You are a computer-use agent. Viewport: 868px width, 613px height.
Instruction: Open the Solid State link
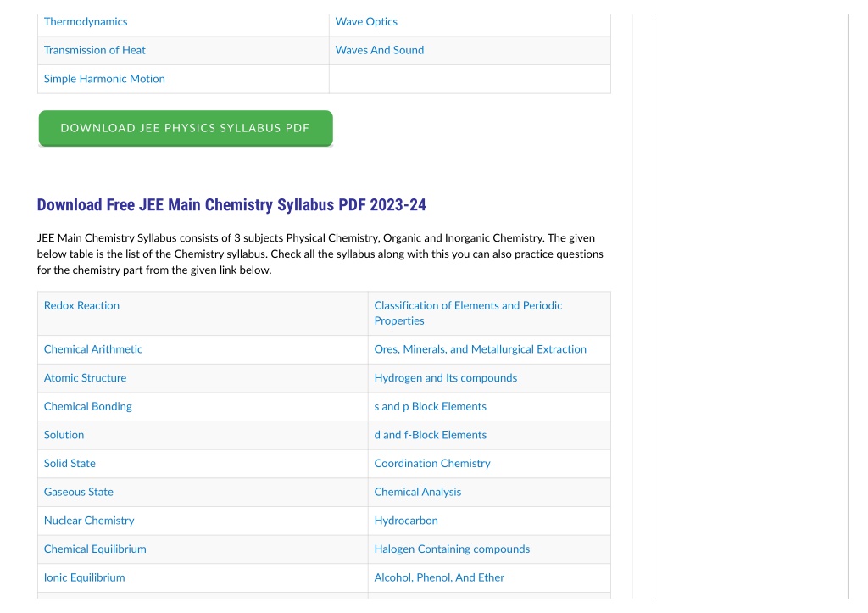pos(70,464)
